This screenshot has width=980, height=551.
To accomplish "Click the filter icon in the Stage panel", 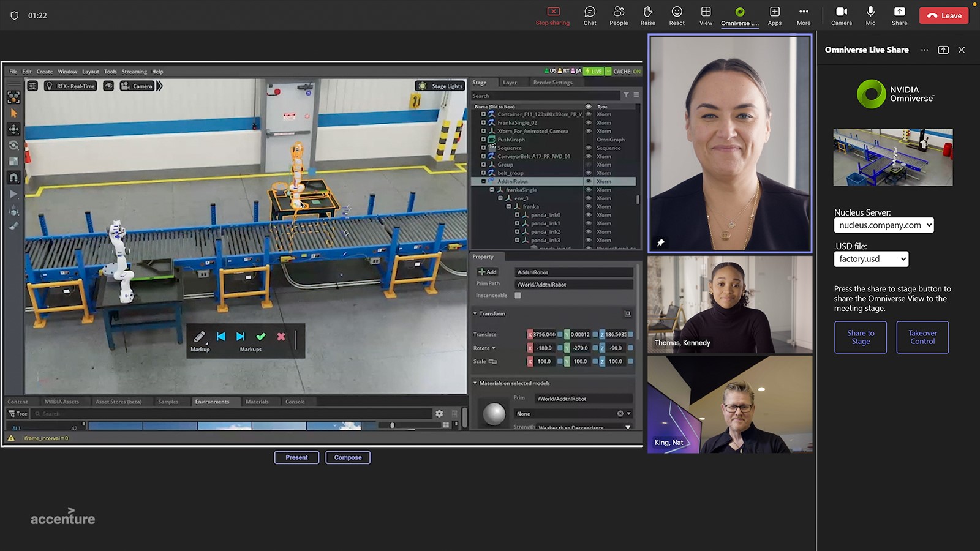I will coord(627,96).
